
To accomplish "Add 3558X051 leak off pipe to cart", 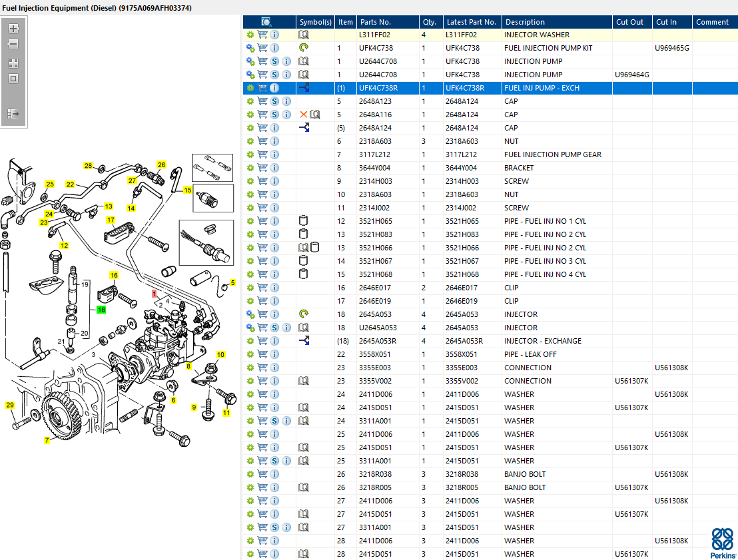I will [x=262, y=354].
